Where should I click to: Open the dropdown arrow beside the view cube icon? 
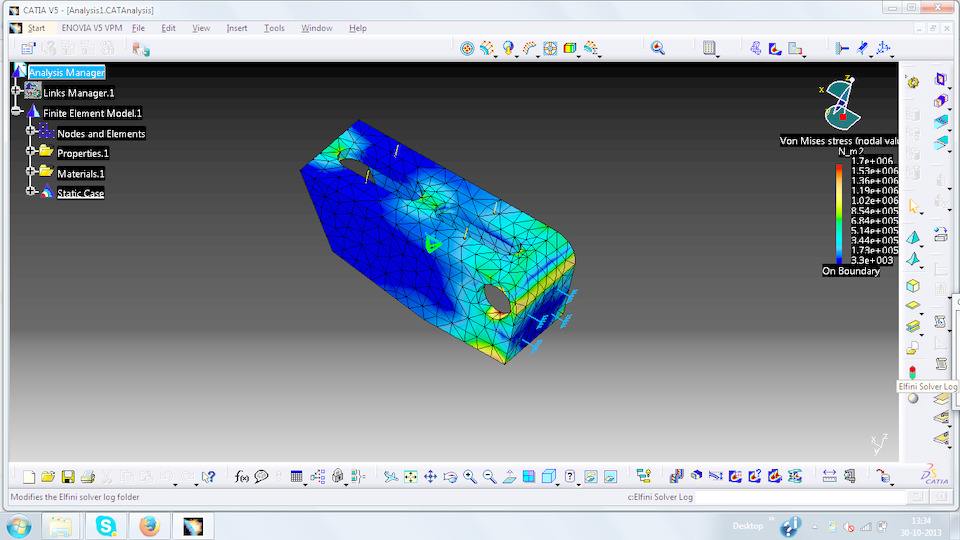tap(557, 484)
